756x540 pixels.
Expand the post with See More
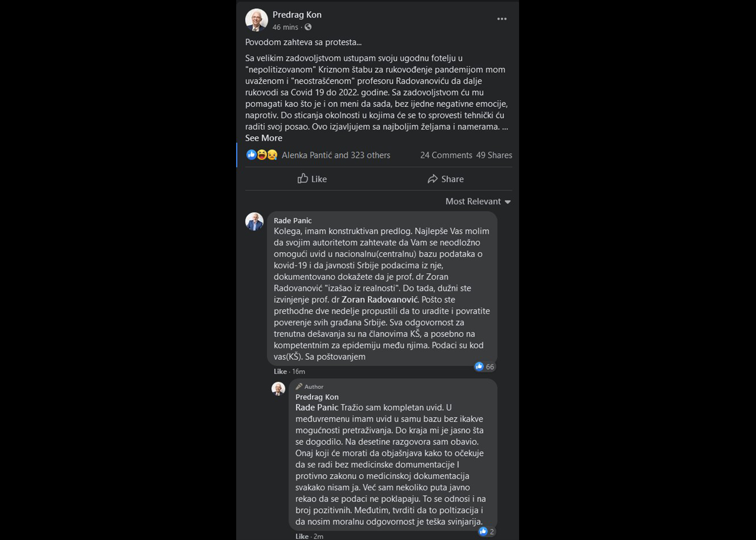(264, 138)
